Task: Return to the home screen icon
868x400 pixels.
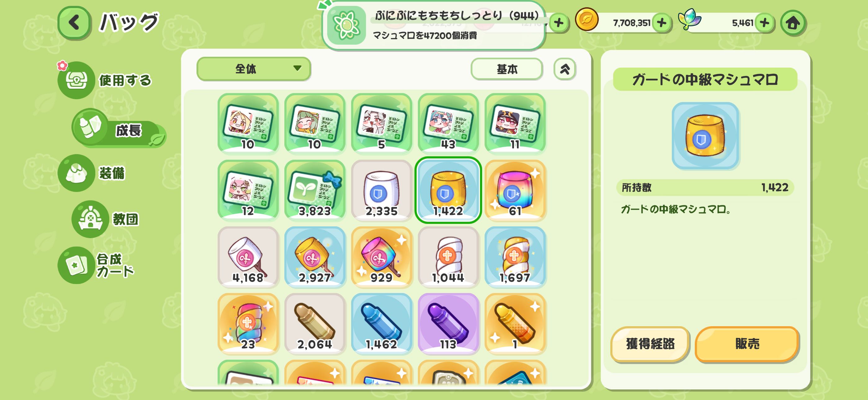Action: (793, 23)
